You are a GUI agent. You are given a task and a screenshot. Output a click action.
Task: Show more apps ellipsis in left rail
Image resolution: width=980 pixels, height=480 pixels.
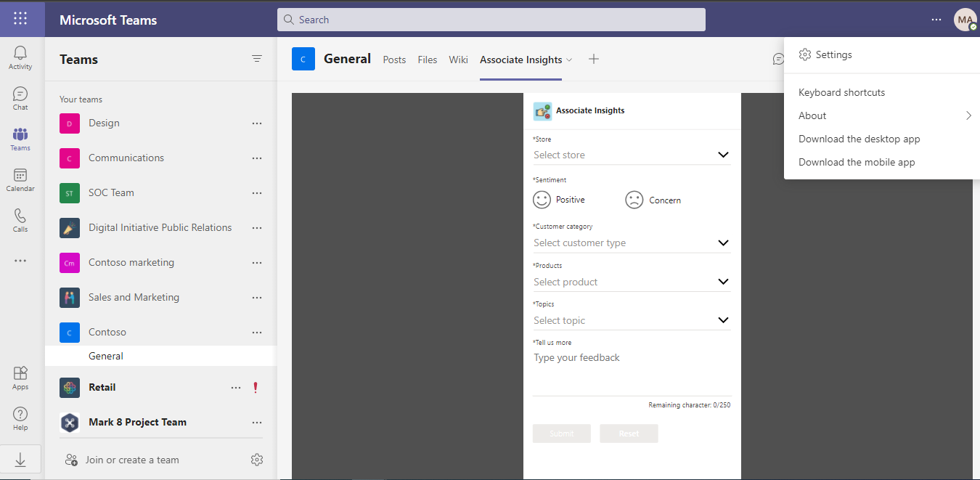coord(20,261)
